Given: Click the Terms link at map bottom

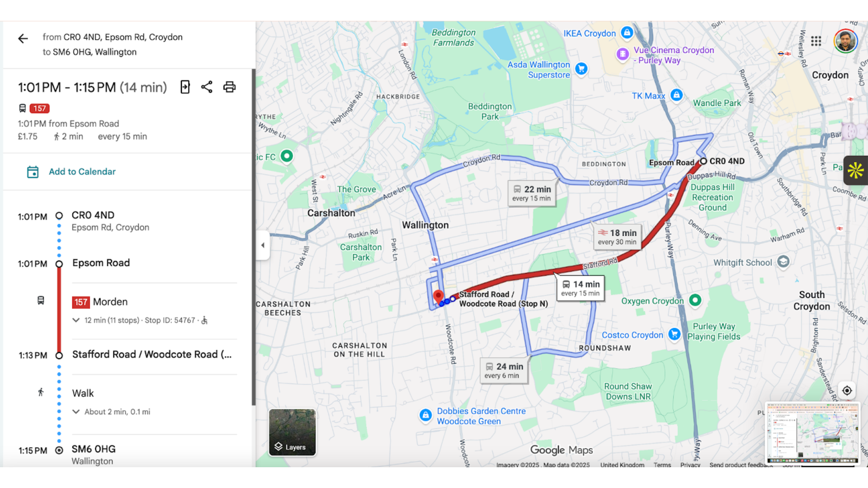Looking at the screenshot, I should point(662,465).
